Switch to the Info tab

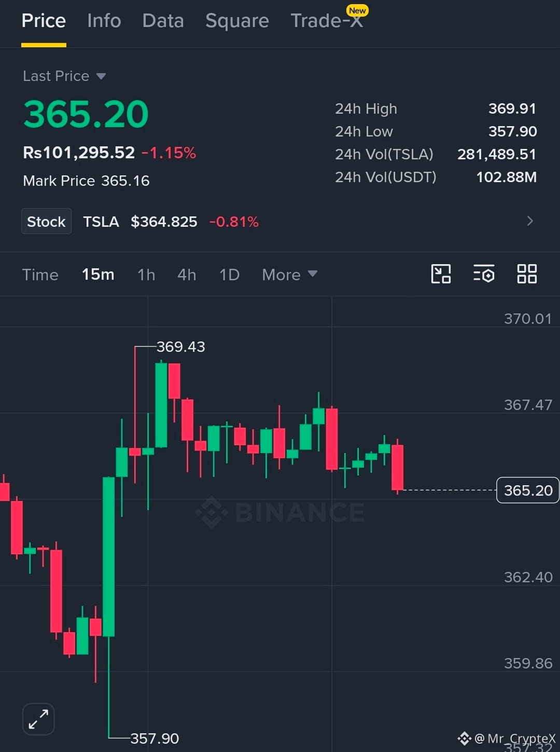[104, 21]
